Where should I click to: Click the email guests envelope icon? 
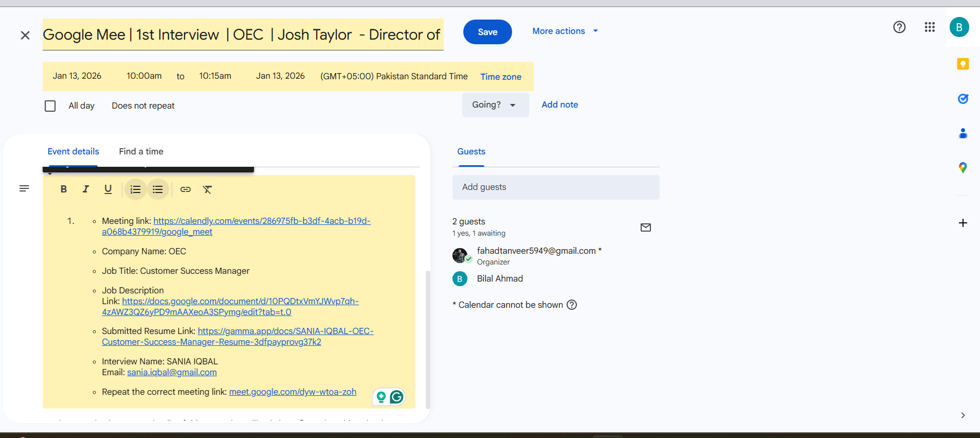(646, 227)
